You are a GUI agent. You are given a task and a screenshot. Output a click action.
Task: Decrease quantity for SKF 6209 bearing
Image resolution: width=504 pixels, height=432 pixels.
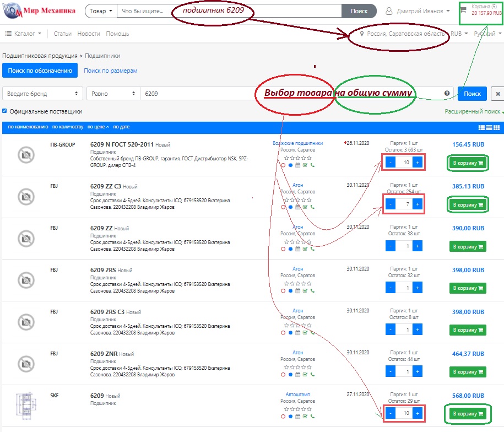[390, 413]
